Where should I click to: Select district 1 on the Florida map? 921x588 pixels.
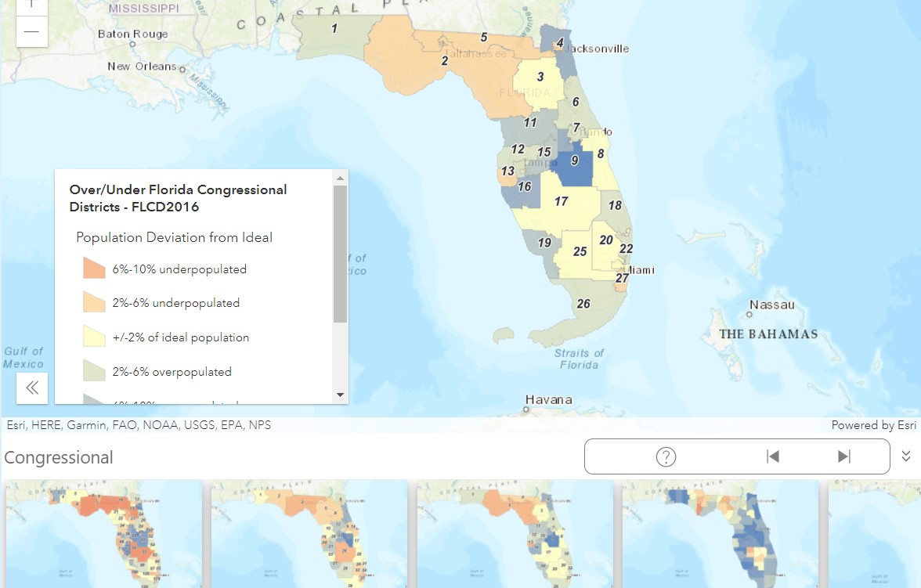point(334,28)
